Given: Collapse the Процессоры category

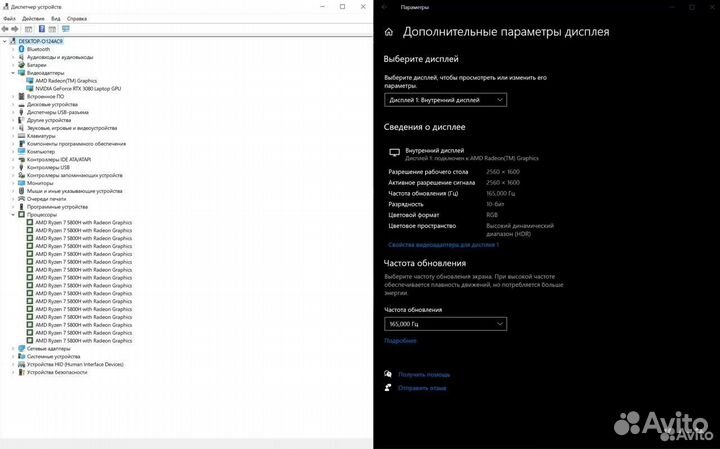Looking at the screenshot, I should tap(13, 214).
